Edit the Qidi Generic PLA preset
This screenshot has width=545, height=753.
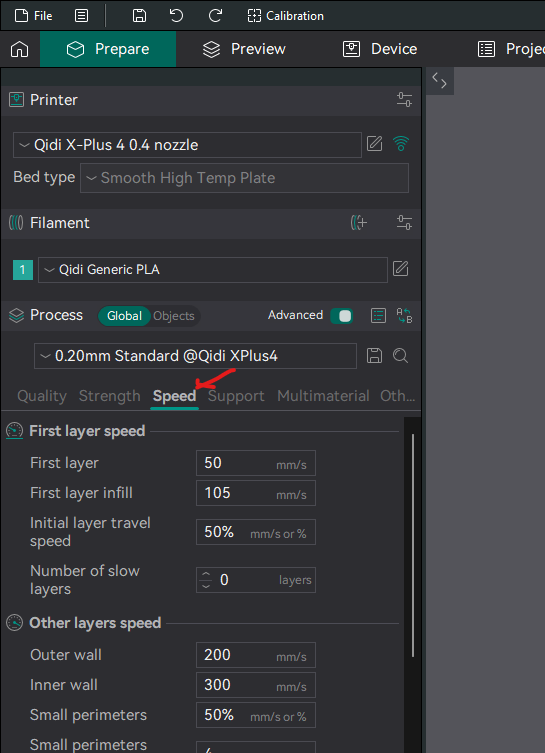400,268
